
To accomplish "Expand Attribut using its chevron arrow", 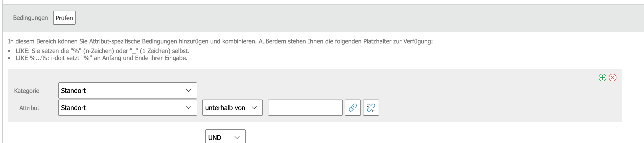I will tap(189, 108).
